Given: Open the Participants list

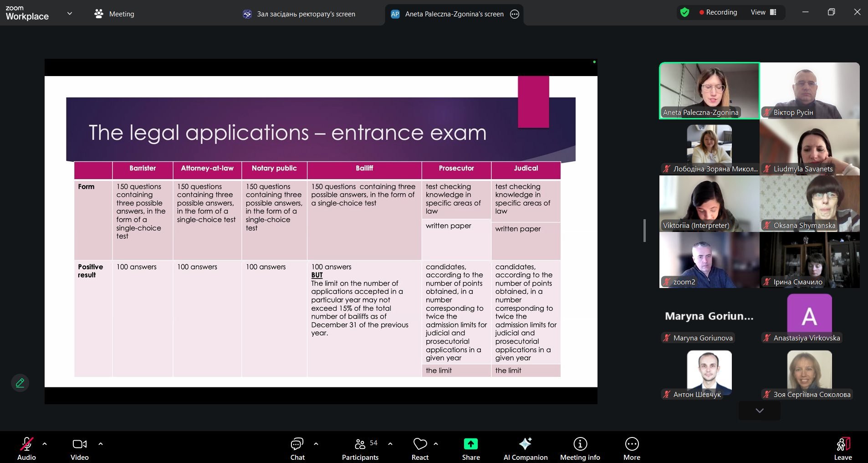Looking at the screenshot, I should pyautogui.click(x=360, y=448).
